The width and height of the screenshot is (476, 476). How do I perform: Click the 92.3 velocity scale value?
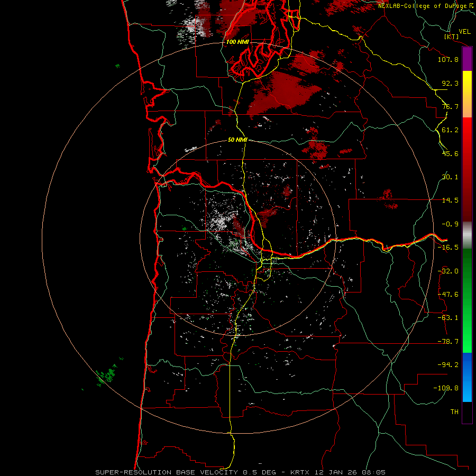450,83
